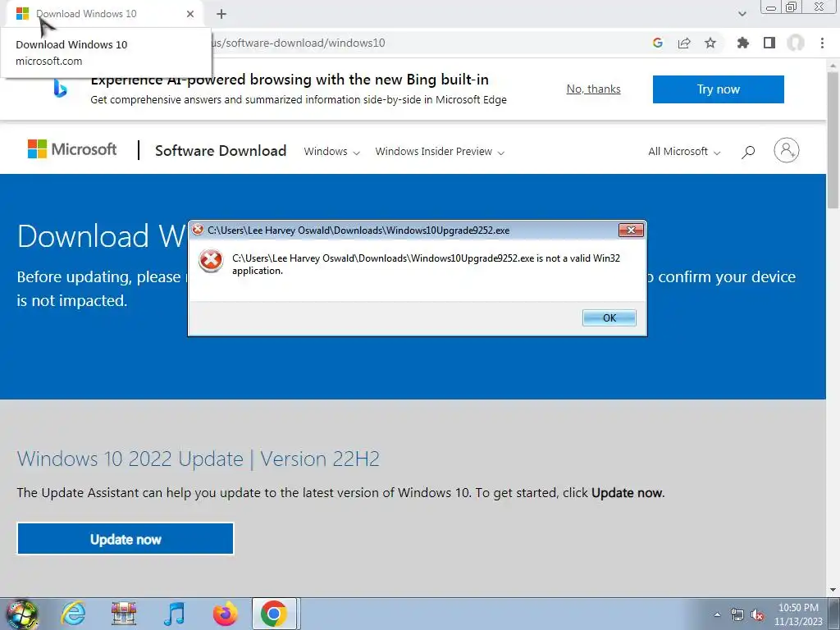Share this page icon

click(x=684, y=43)
